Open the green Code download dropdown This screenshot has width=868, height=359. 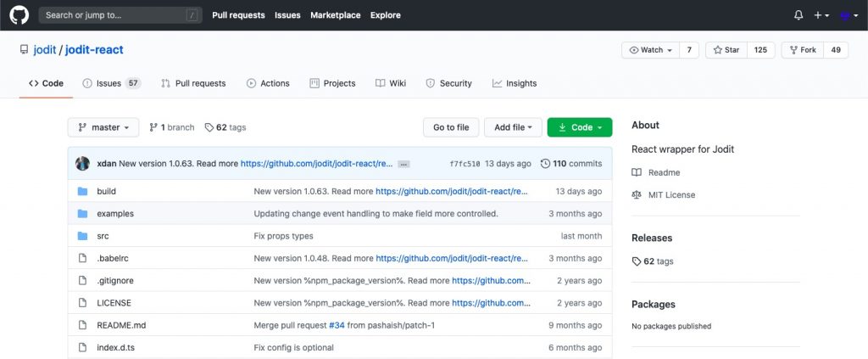tap(580, 127)
